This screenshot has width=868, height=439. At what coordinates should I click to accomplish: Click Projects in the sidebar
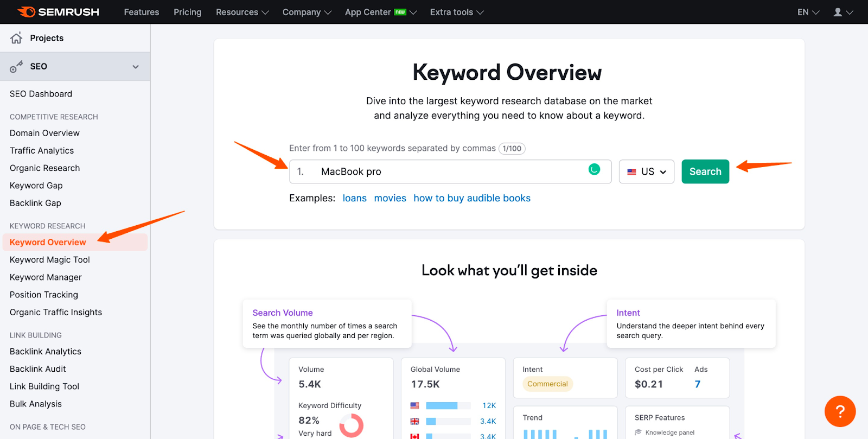tap(47, 38)
